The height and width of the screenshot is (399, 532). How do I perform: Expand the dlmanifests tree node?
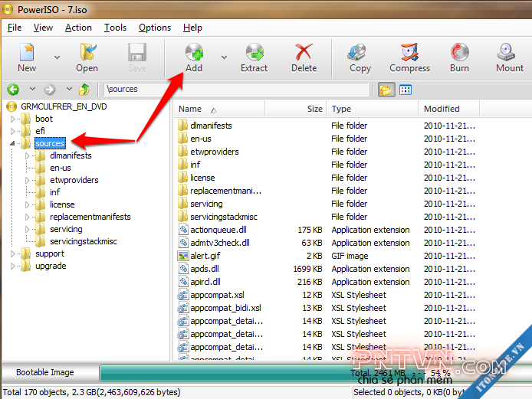[x=28, y=156]
